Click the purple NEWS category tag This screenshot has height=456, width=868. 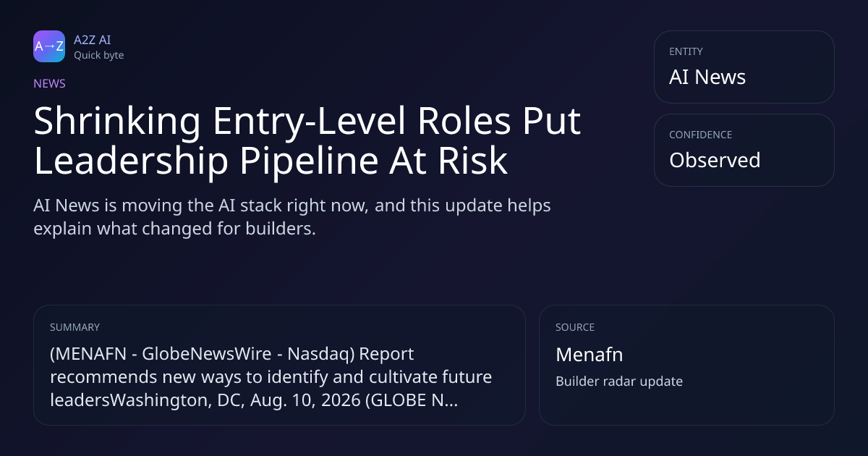(x=49, y=83)
